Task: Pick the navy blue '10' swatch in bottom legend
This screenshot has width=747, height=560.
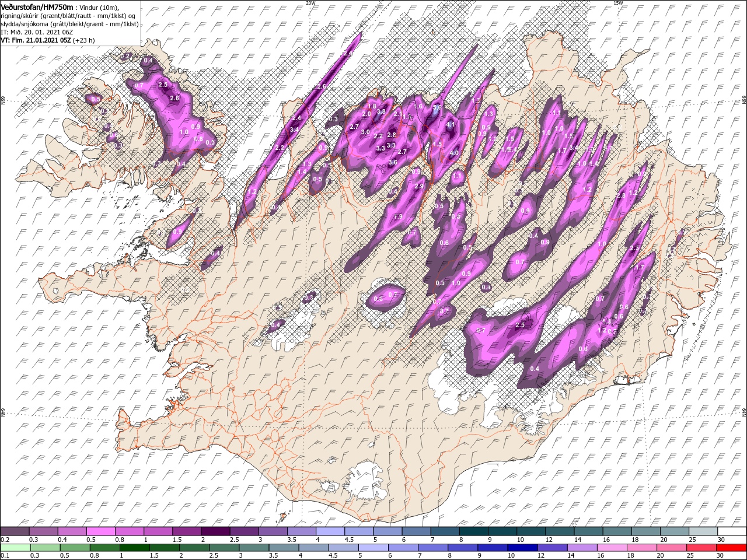Action: (x=522, y=548)
